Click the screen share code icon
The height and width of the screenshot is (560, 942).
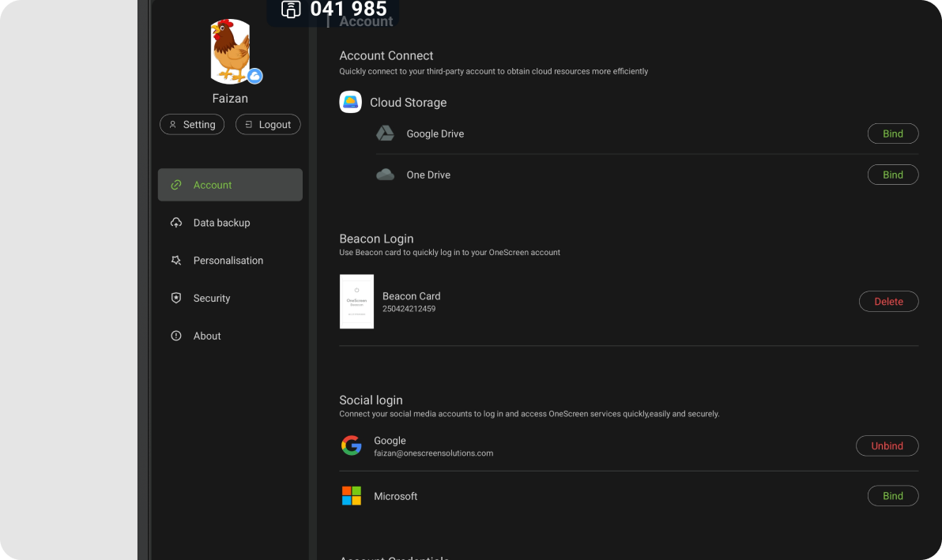coord(292,9)
